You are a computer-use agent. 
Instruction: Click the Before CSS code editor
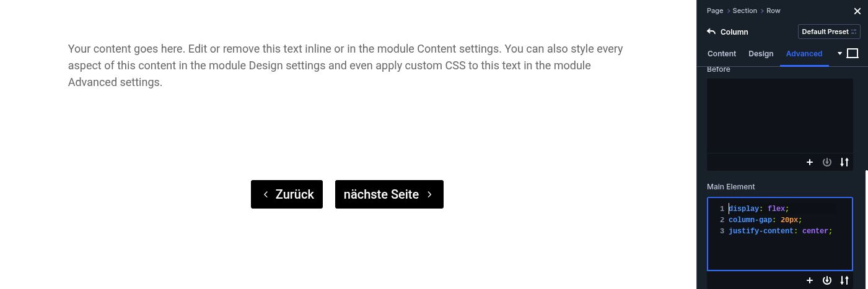779,115
